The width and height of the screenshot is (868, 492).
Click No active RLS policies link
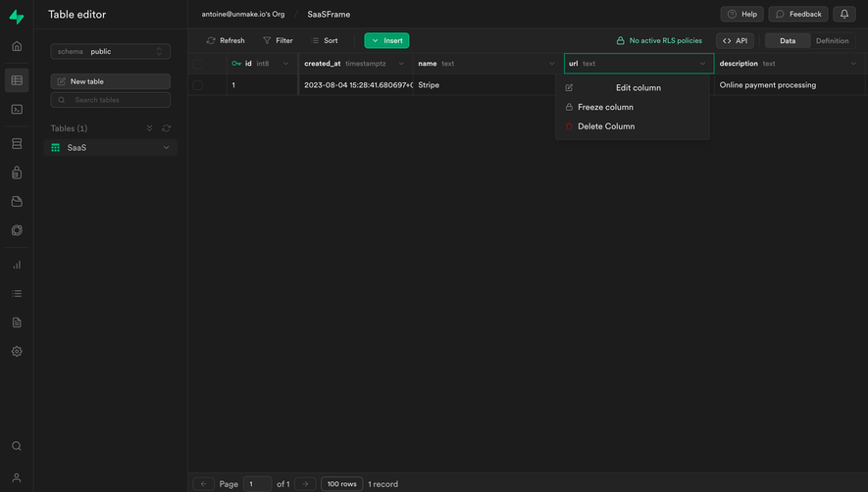click(x=659, y=41)
